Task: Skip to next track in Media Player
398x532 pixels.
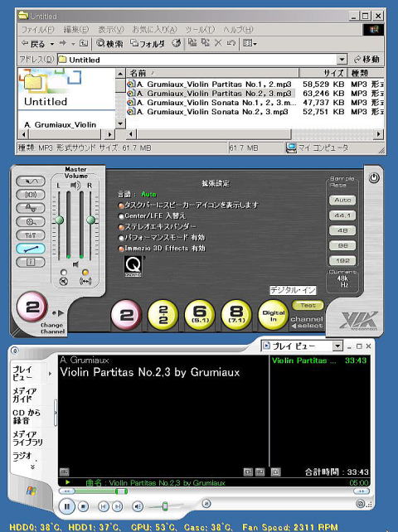Action: [117, 506]
